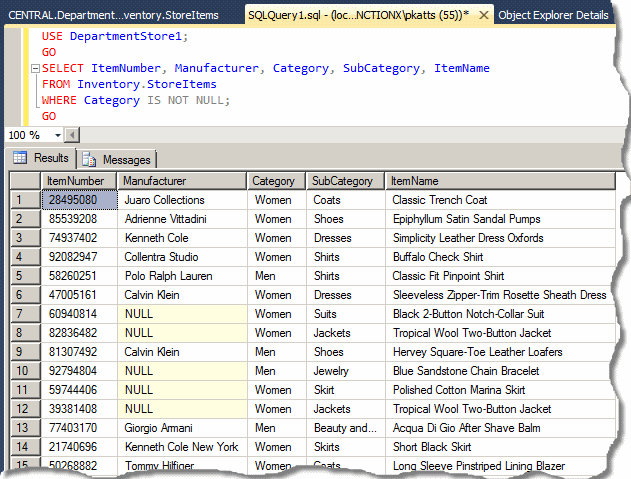Viewport: 631px width, 479px height.
Task: Click the NULL manufacturer cell in row 10
Action: click(182, 371)
